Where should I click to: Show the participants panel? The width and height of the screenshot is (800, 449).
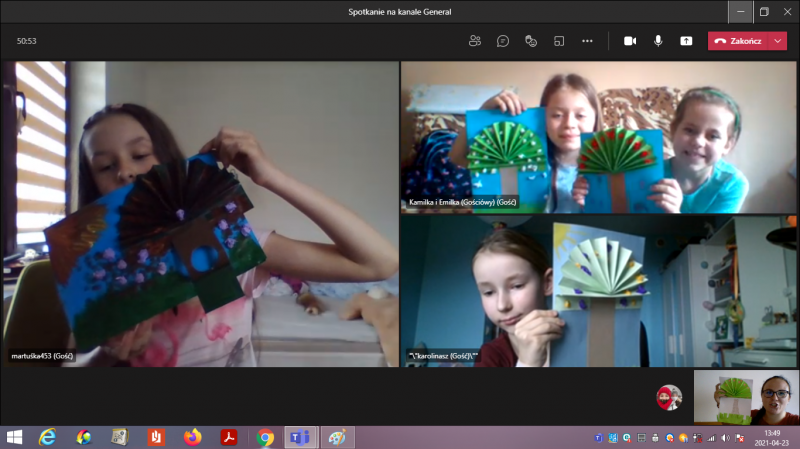click(x=474, y=41)
